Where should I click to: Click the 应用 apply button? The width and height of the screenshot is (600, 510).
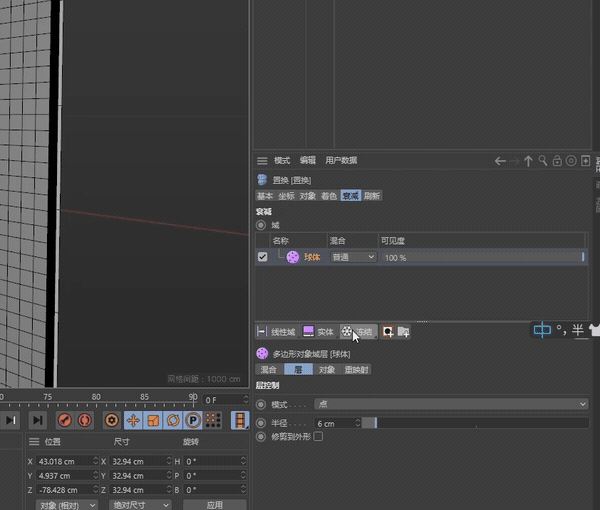pyautogui.click(x=215, y=505)
